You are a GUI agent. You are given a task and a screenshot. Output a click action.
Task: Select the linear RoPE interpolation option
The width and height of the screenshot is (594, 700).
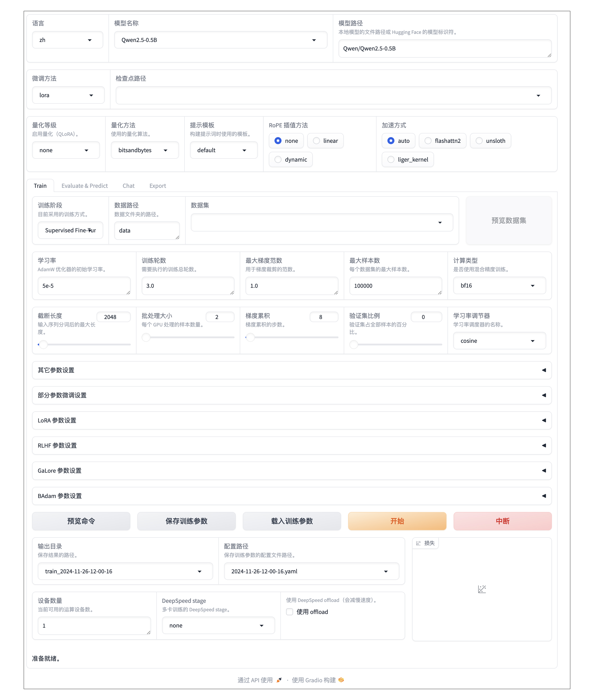coord(316,141)
